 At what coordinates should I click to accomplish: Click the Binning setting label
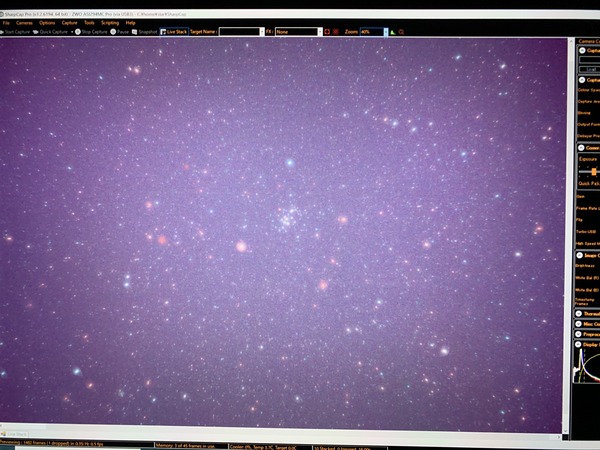583,113
